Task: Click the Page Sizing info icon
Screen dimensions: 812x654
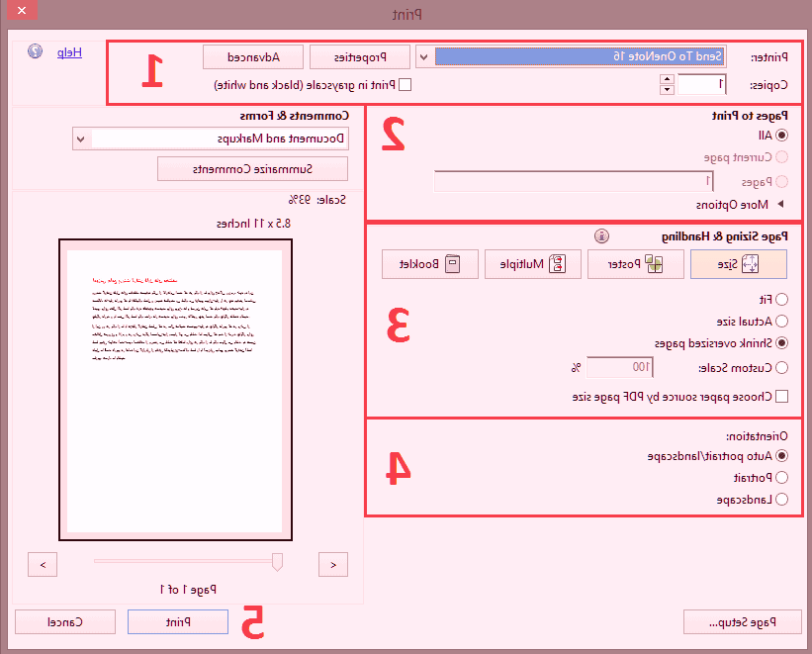Action: (x=601, y=235)
